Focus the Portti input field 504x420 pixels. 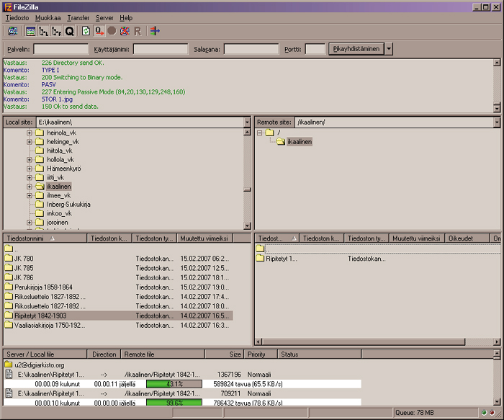pos(315,49)
